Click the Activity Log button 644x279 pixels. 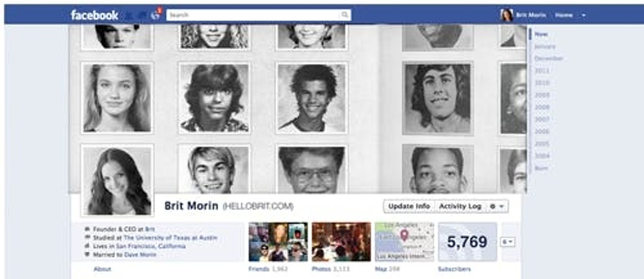pos(460,206)
